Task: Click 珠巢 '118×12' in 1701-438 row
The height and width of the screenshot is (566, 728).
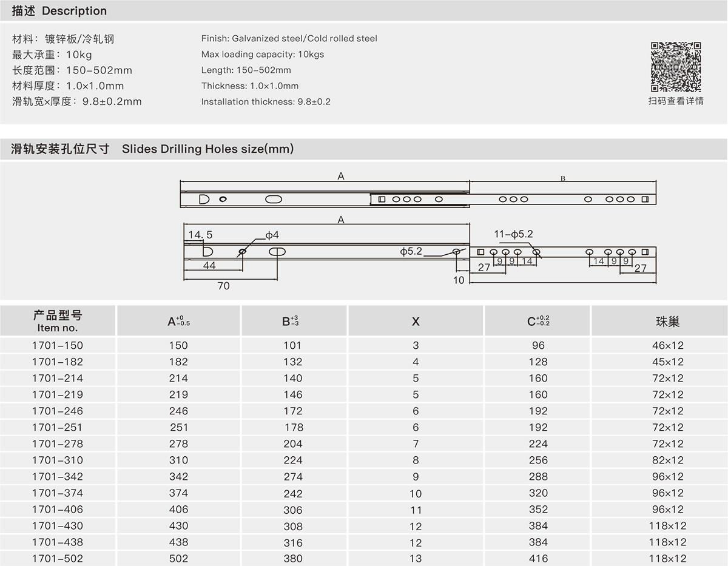Action: pos(667,542)
